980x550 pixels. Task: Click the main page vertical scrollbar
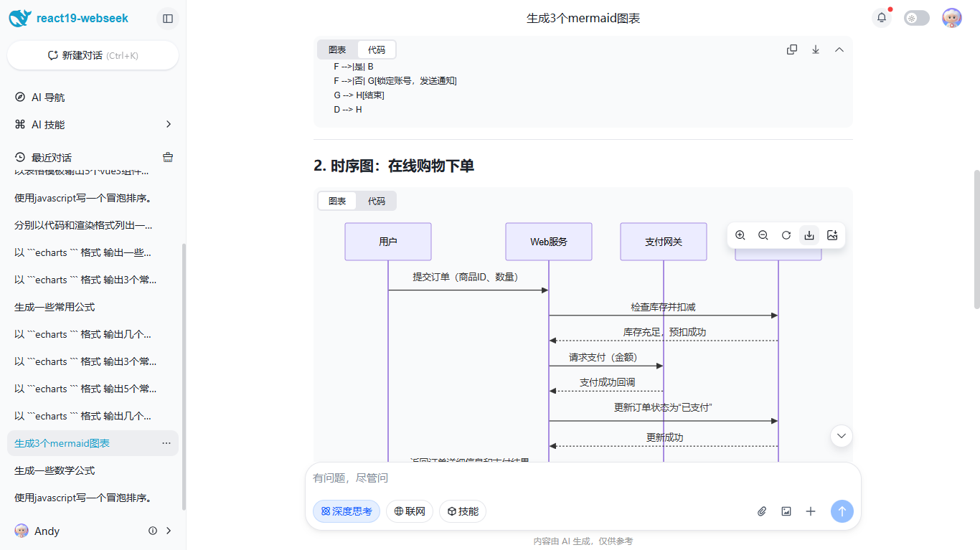coord(976,239)
